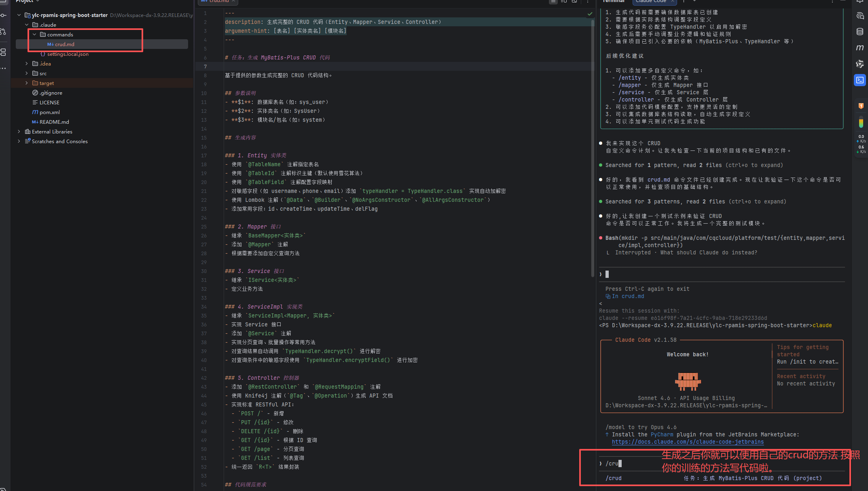Open Pull Requests icon in left sidebar
Screen dimensions: 868x491
(x=3, y=32)
